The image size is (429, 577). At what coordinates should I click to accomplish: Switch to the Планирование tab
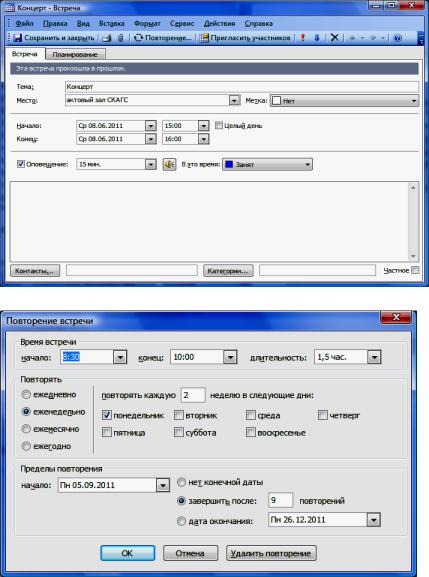point(75,54)
